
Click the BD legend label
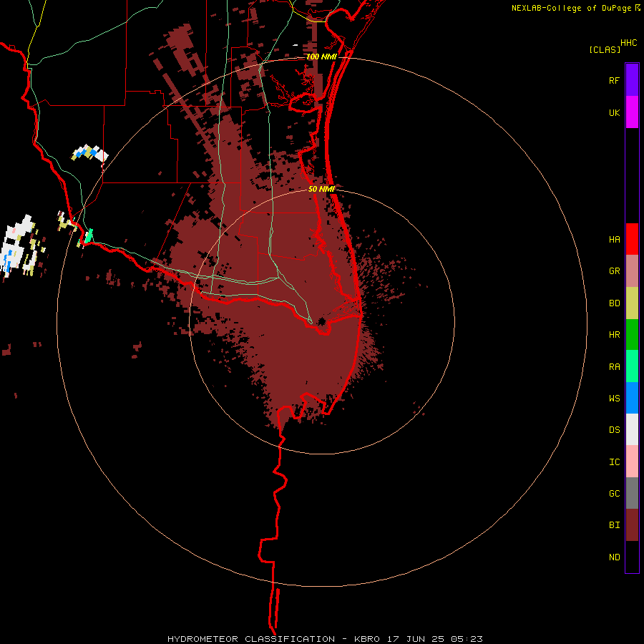pos(614,303)
